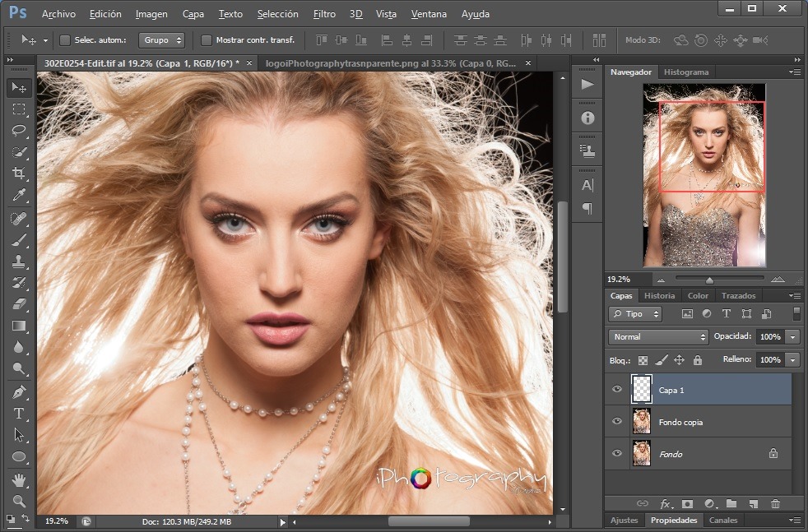Screen dimensions: 808x532
Task: Open the Filtro menu
Action: point(324,14)
